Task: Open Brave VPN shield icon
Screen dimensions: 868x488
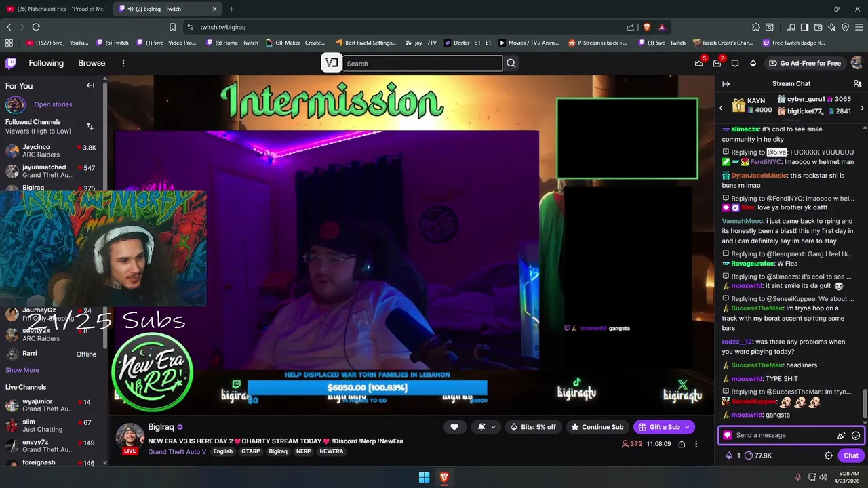Action: (x=845, y=27)
